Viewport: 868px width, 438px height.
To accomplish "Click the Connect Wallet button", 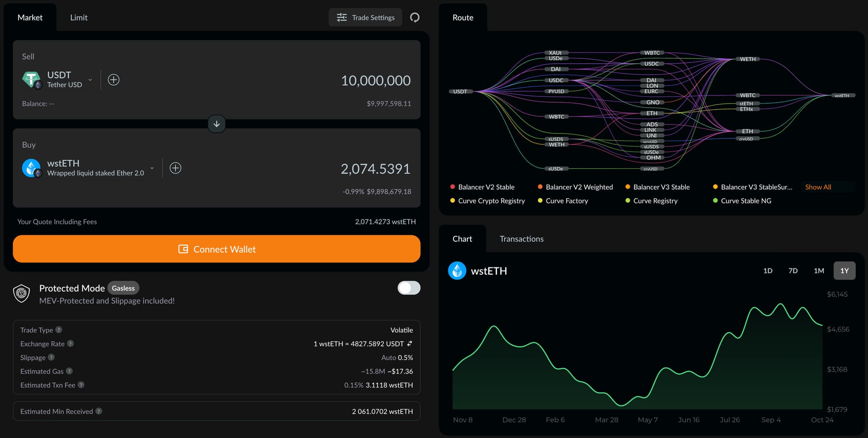I will [x=217, y=249].
